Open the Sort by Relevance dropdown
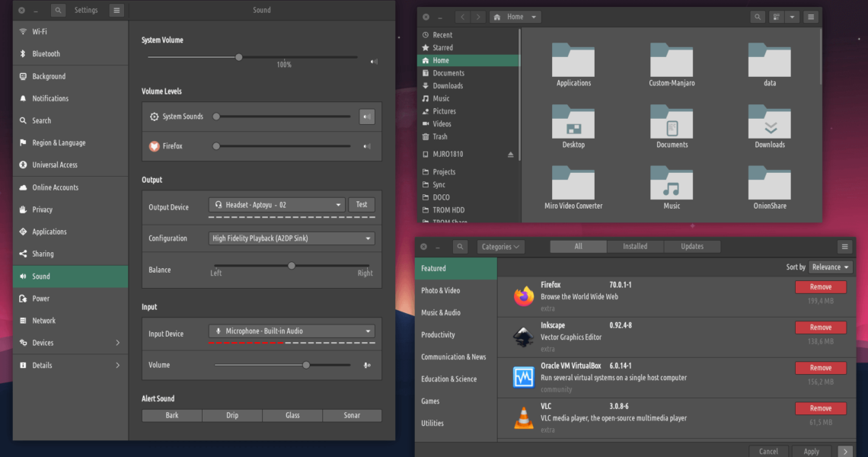The width and height of the screenshot is (868, 457). pyautogui.click(x=830, y=267)
